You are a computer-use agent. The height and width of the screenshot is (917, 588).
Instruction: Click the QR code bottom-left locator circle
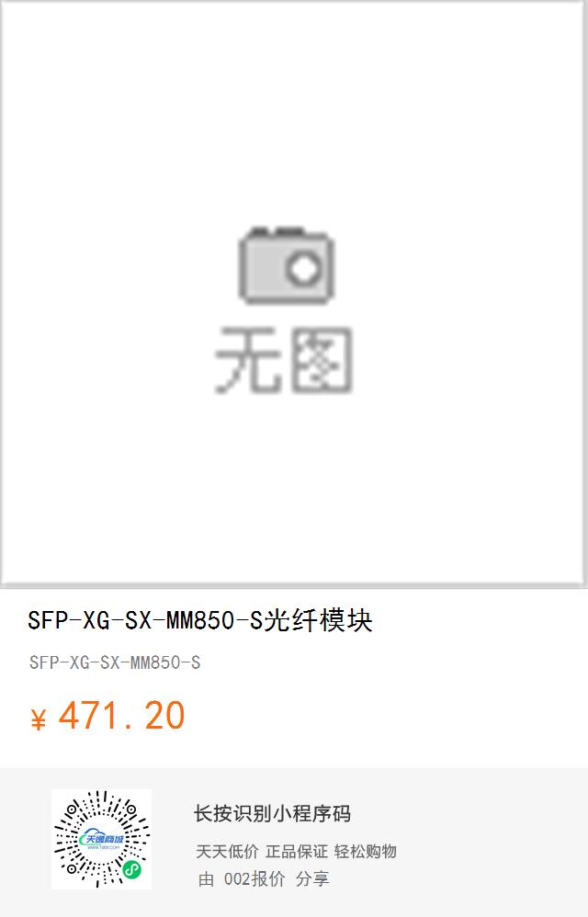(x=72, y=869)
